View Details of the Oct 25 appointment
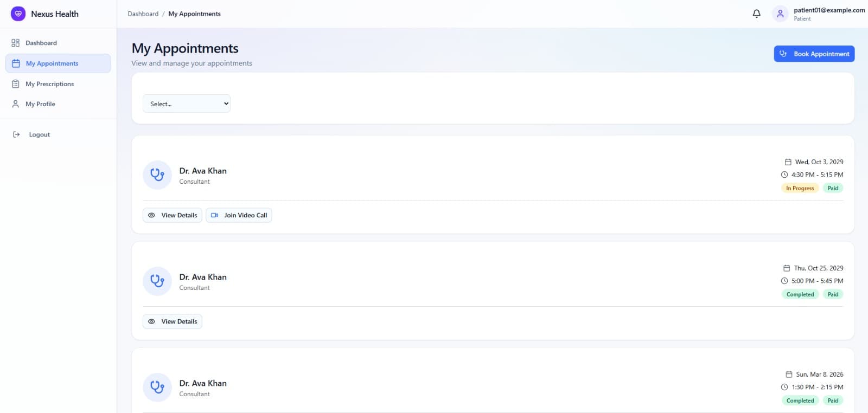Viewport: 868px width, 413px height. [173, 321]
